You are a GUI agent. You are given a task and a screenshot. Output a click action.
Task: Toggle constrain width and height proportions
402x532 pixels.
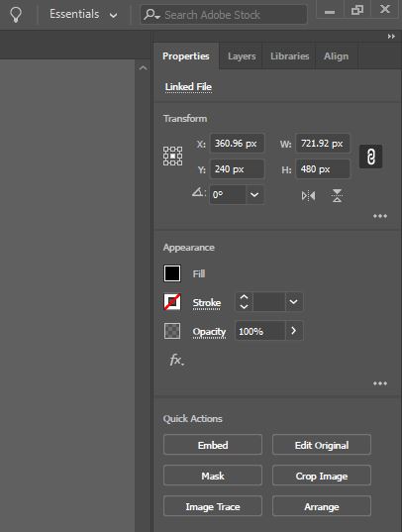point(370,157)
